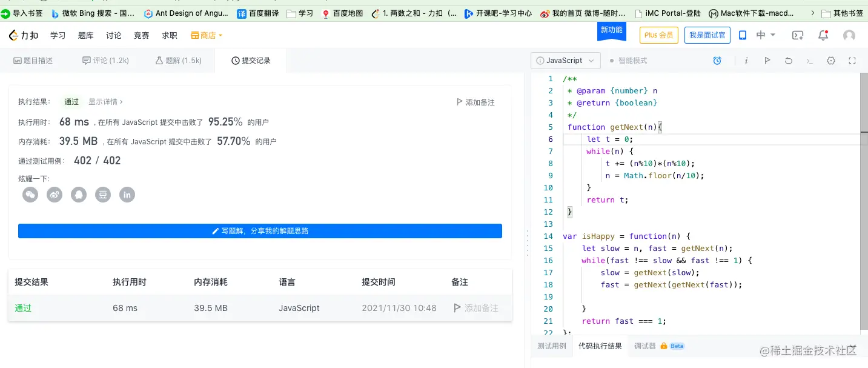This screenshot has width=868, height=368.
Task: Open the 导入书签 bookmark
Action: click(22, 13)
